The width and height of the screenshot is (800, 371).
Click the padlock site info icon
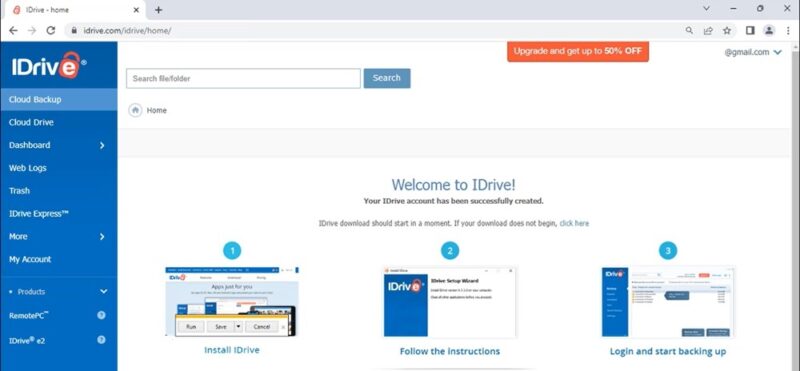(74, 31)
